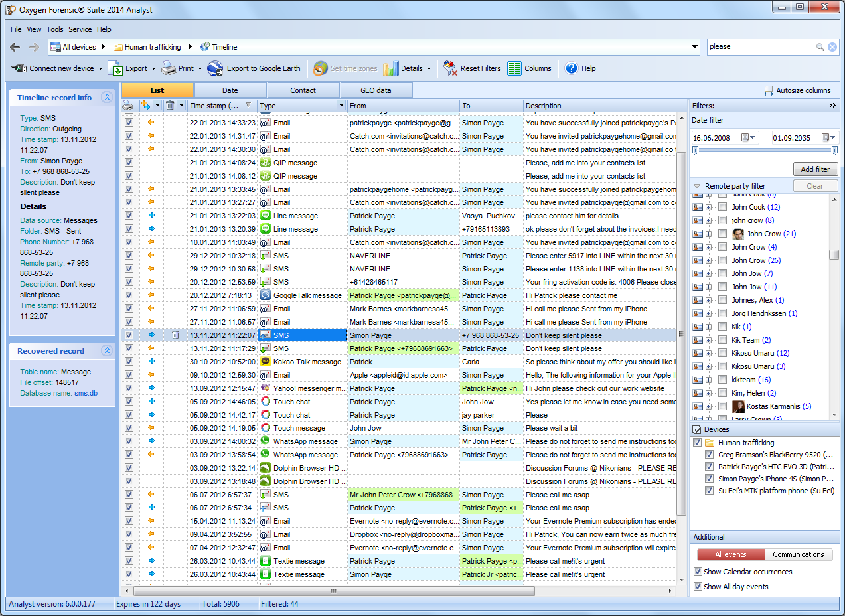The height and width of the screenshot is (616, 845).
Task: Tick the John Cook (12) filter checkbox
Action: pos(723,207)
